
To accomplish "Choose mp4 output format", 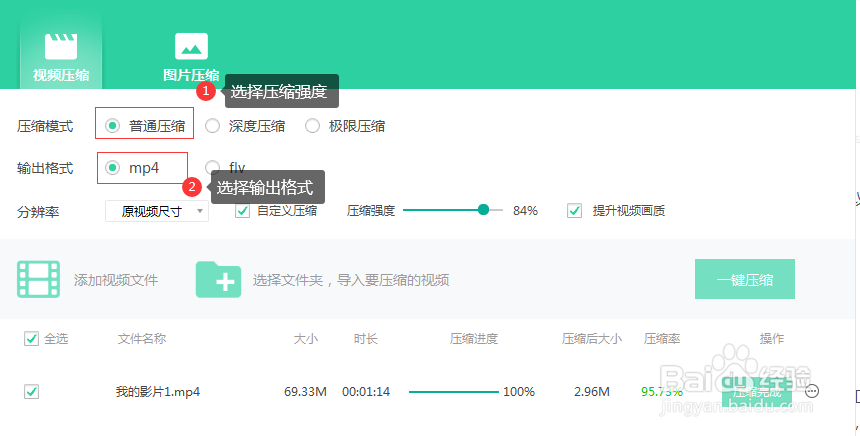I will (112, 168).
